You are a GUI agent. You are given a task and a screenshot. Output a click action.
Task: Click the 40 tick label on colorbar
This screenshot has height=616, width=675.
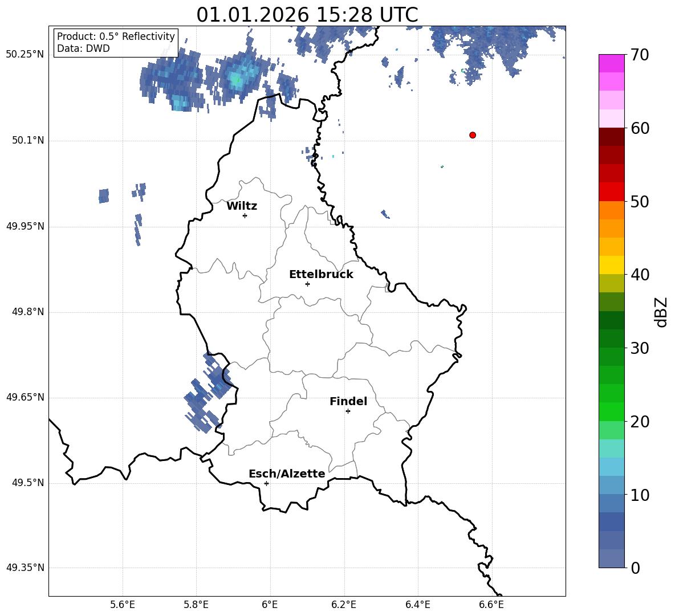coord(639,275)
